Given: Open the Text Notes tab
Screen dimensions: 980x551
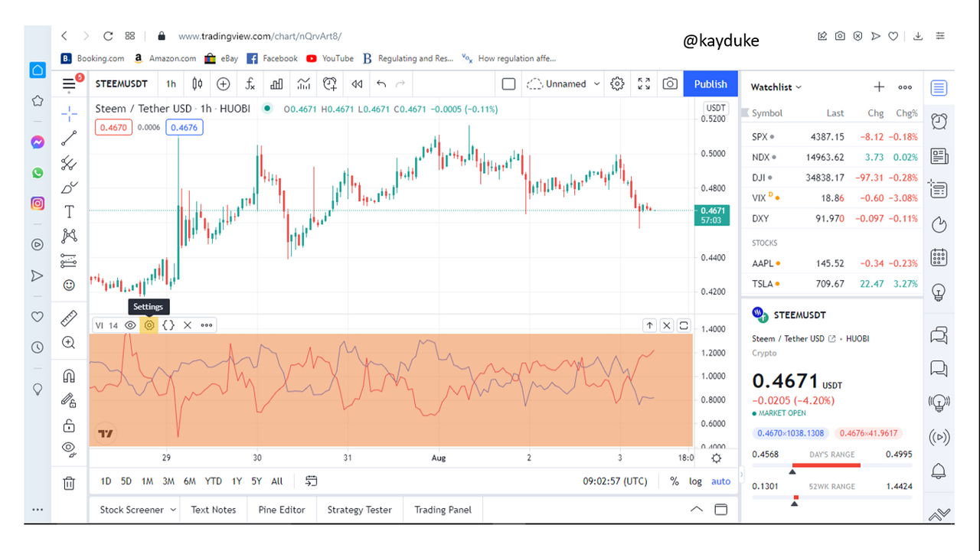Looking at the screenshot, I should (214, 510).
